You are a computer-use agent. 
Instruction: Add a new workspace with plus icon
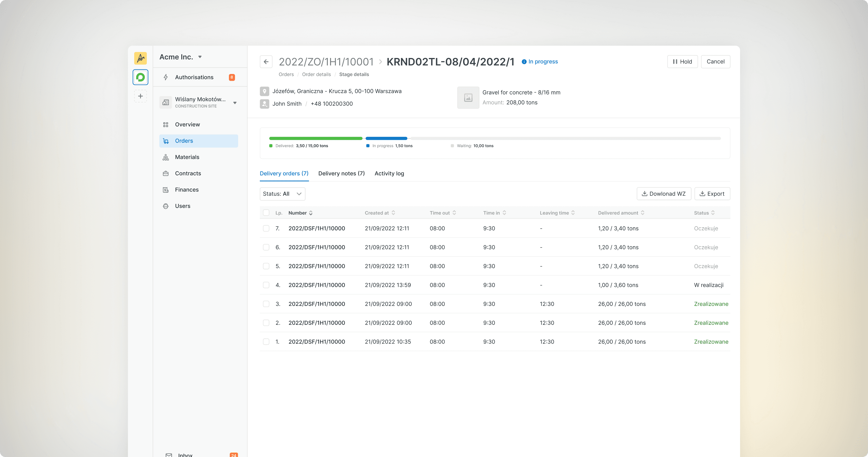click(x=140, y=96)
